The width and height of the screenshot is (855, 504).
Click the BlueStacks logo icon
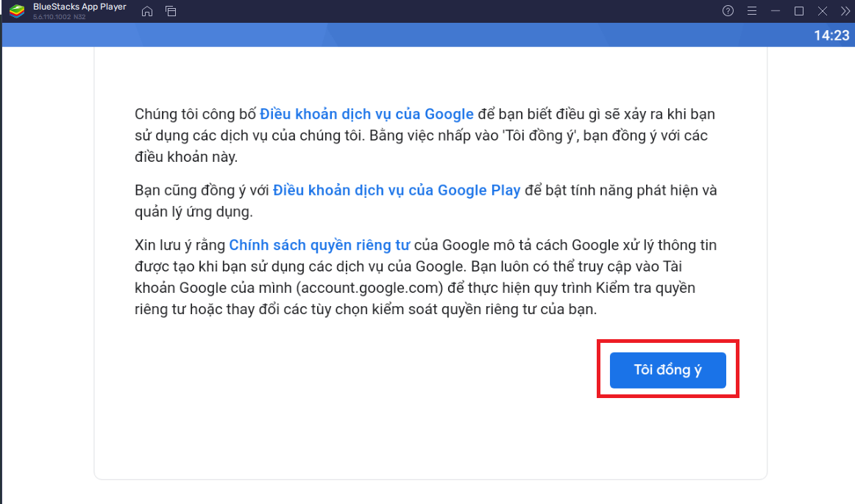(x=15, y=11)
